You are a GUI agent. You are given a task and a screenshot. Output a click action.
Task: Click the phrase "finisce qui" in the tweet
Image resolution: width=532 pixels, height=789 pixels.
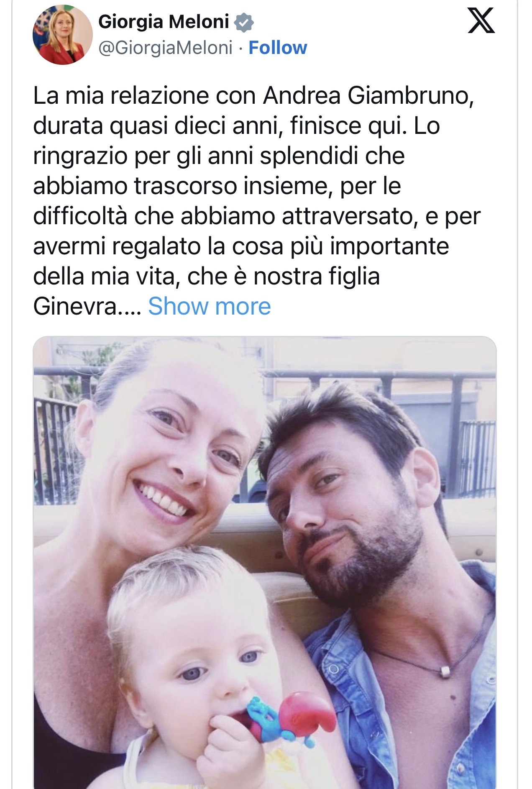pos(348,126)
